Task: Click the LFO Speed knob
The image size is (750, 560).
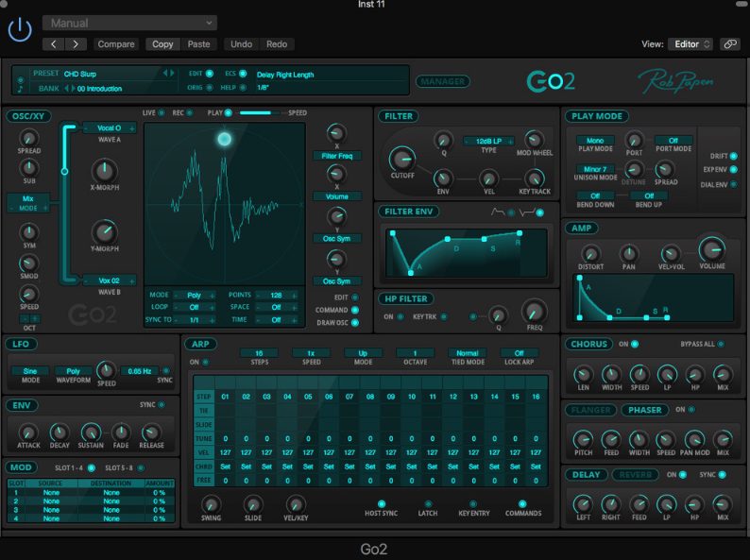Action: pos(106,370)
